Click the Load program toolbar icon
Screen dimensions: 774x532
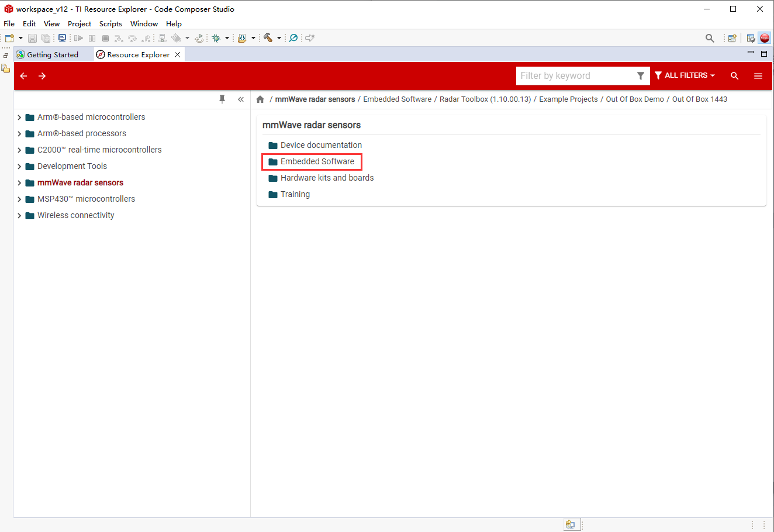pyautogui.click(x=242, y=38)
